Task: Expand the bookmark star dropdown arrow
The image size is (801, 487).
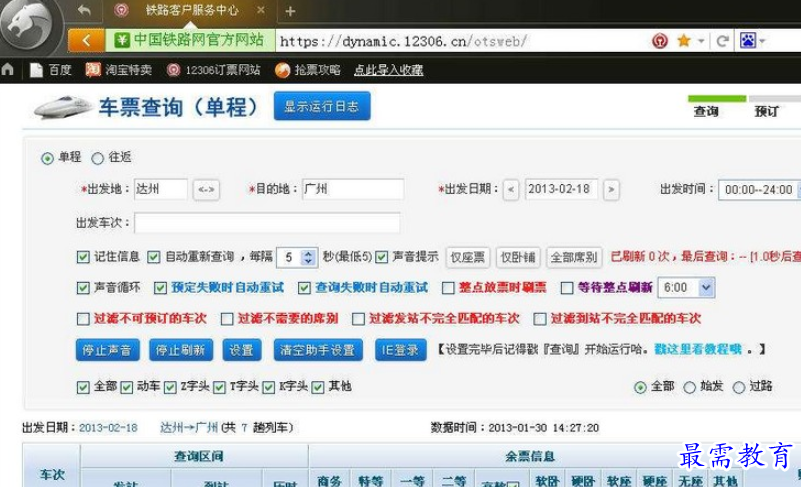Action: click(701, 41)
